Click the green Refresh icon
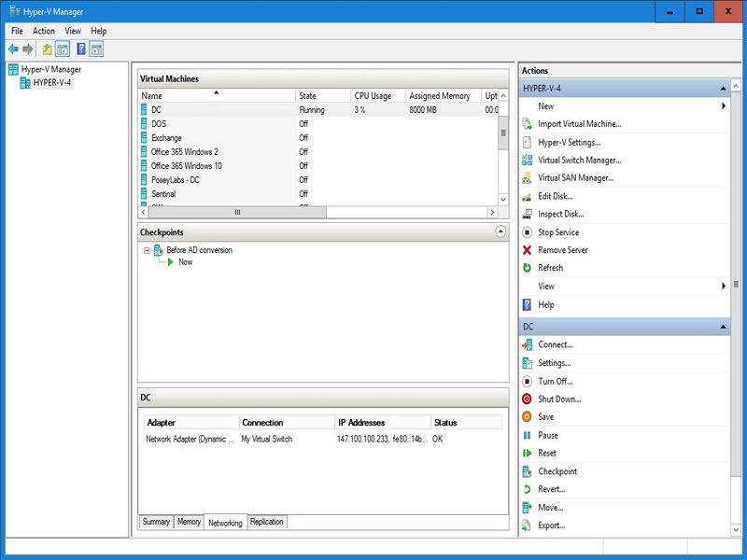 (x=527, y=268)
